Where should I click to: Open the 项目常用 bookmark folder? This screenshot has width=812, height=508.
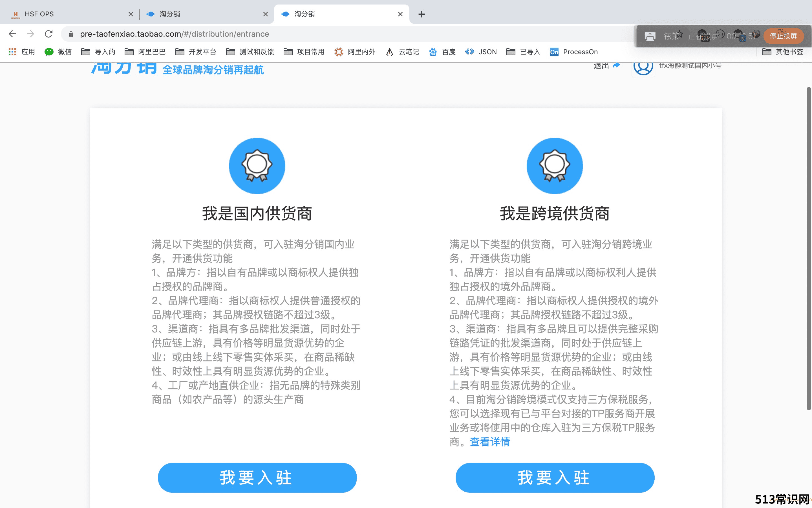pyautogui.click(x=304, y=52)
